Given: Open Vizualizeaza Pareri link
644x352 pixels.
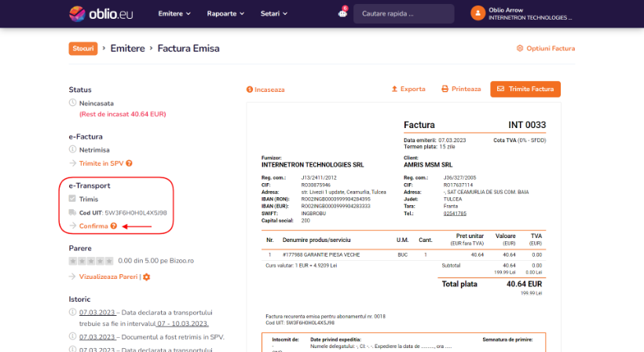Looking at the screenshot, I should 108,277.
